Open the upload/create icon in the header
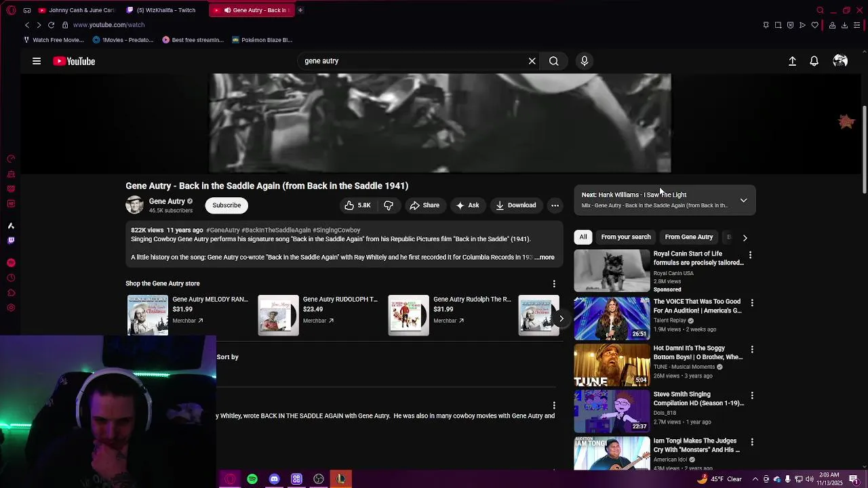Image resolution: width=868 pixels, height=488 pixels. tap(792, 61)
